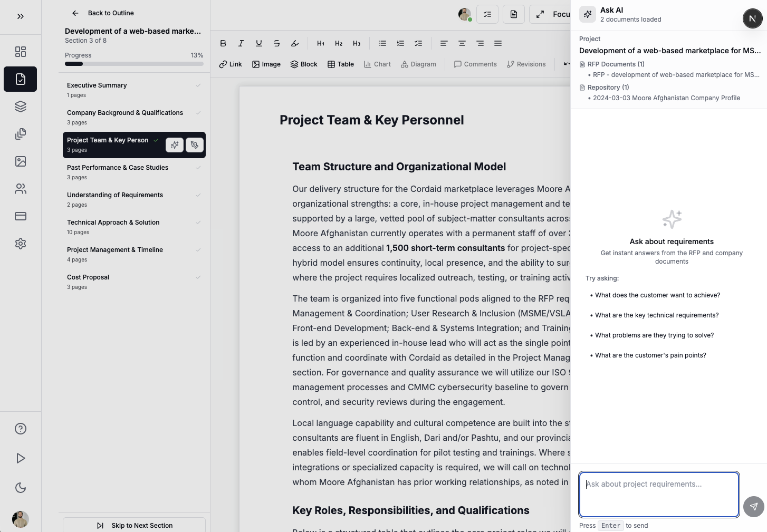Insert a Diagram
Viewport: 767px width, 532px height.
point(418,64)
